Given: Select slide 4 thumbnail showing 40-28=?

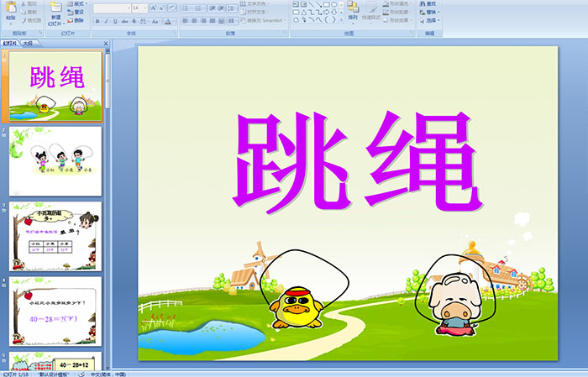Looking at the screenshot, I should click(x=55, y=312).
